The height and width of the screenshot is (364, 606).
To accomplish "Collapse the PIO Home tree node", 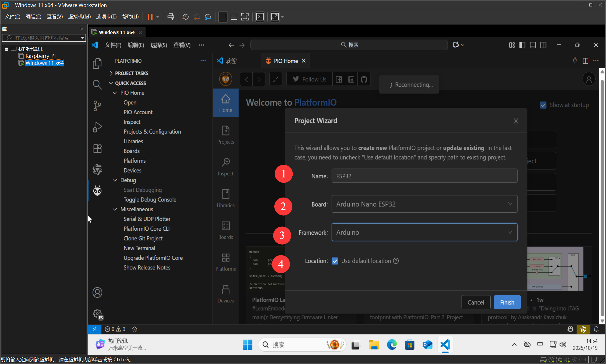I will point(115,93).
